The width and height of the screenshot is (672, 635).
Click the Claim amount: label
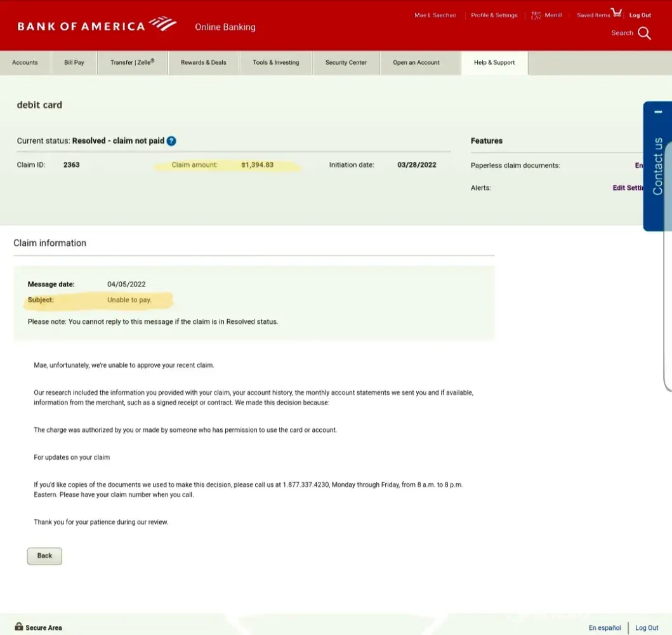point(195,165)
